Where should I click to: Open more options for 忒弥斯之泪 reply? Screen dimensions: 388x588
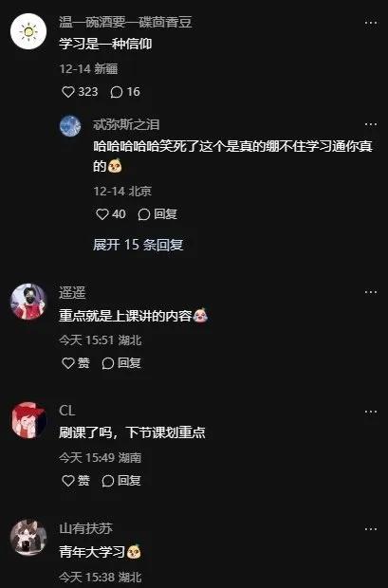tap(371, 124)
